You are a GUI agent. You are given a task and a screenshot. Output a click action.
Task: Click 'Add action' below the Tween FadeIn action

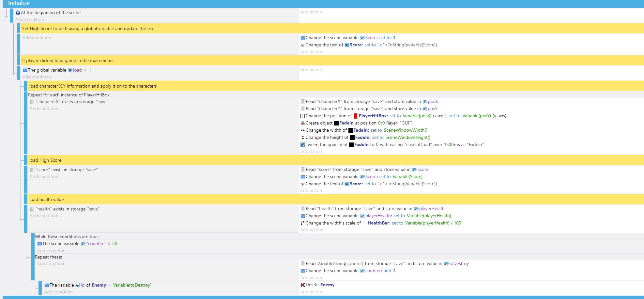click(x=311, y=152)
